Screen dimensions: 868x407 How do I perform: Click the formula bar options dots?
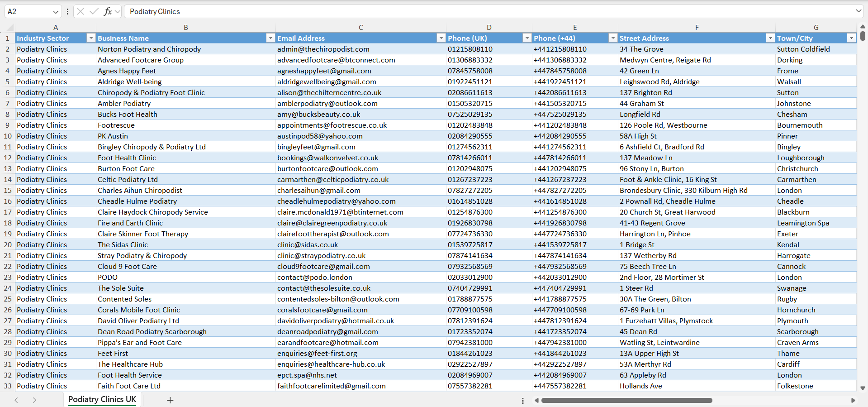[x=67, y=12]
